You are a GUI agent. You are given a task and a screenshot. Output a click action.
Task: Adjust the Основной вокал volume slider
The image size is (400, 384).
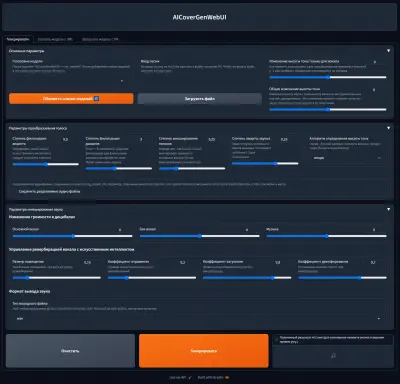[72, 236]
